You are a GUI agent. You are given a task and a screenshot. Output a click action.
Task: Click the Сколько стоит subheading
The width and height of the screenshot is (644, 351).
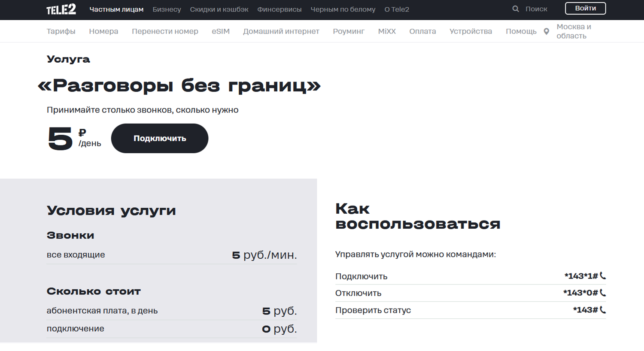[94, 291]
